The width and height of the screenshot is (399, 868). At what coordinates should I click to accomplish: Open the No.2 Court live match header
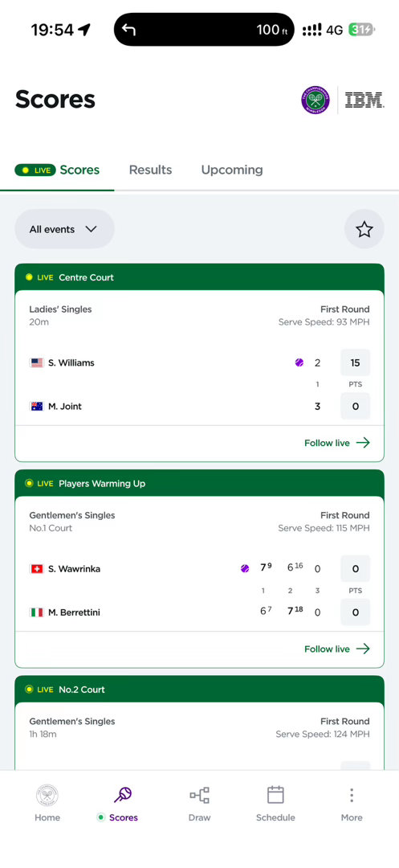click(x=199, y=690)
